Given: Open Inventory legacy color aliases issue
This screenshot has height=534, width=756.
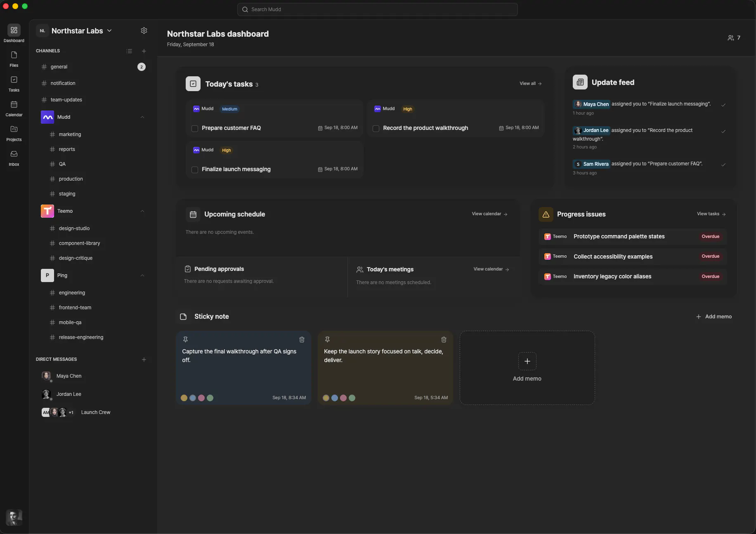Looking at the screenshot, I should pyautogui.click(x=633, y=277).
